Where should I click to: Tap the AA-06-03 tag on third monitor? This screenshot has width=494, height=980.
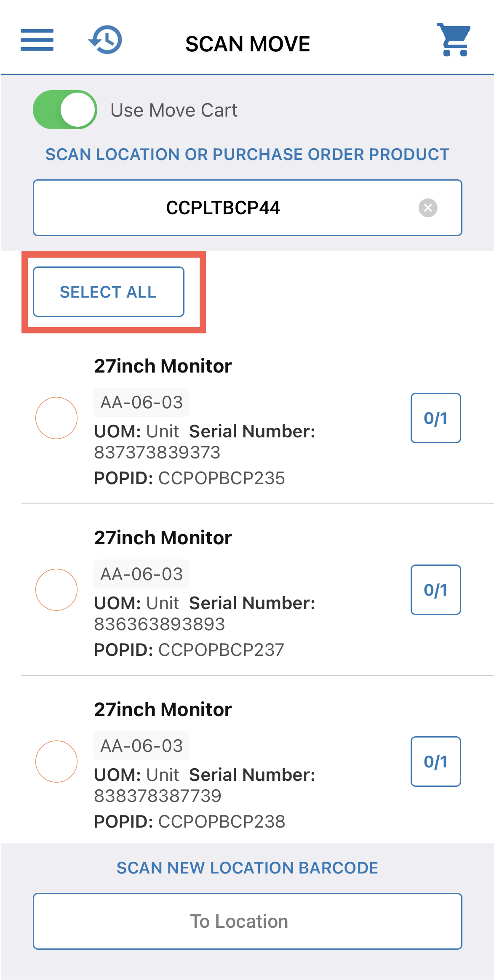click(x=142, y=746)
